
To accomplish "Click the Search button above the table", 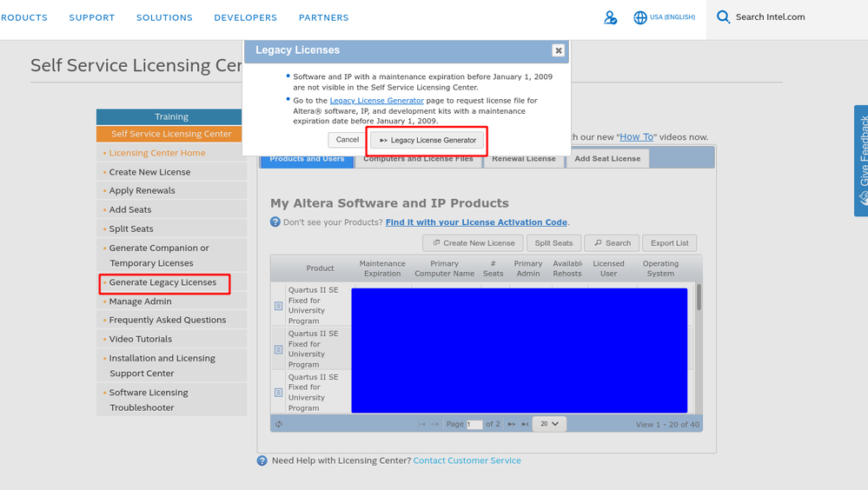I will tap(612, 243).
